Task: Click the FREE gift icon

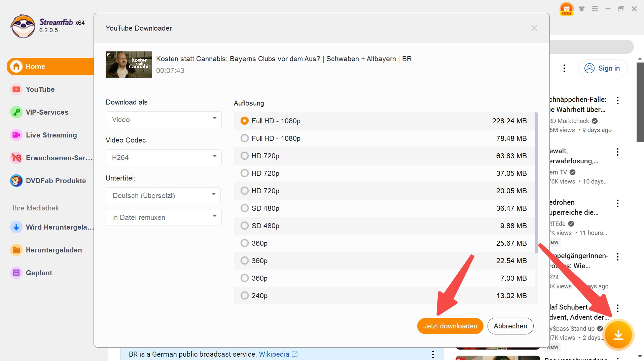Action: point(567,9)
